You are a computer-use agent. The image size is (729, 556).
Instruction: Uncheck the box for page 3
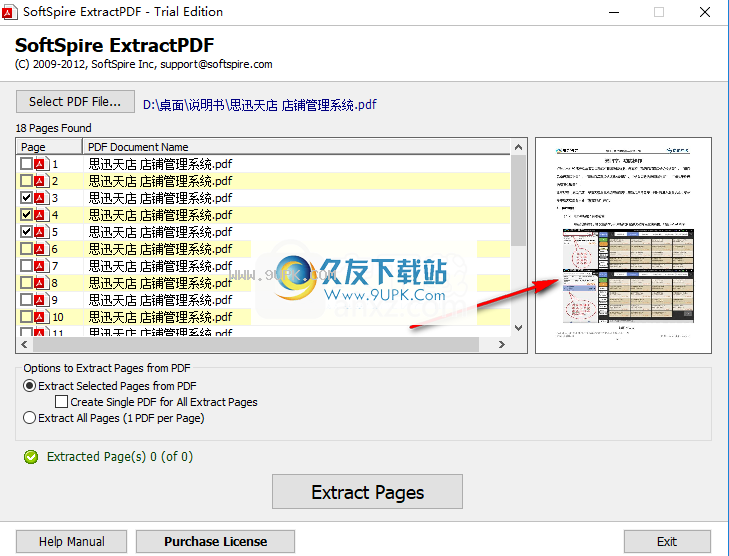tap(26, 198)
